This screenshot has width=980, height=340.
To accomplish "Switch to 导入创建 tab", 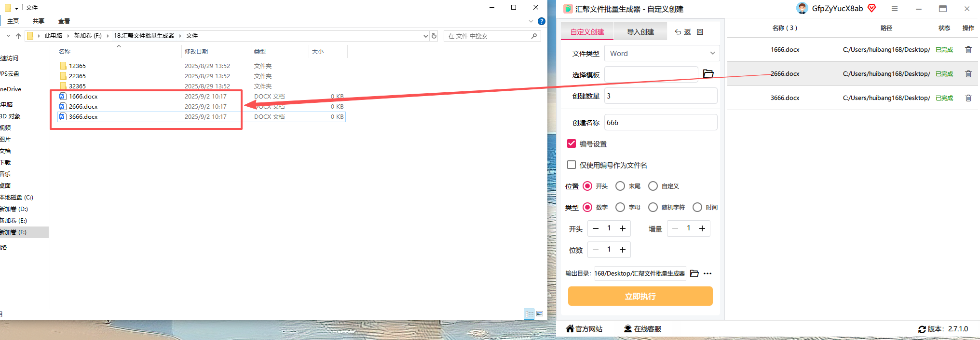I will tap(640, 32).
